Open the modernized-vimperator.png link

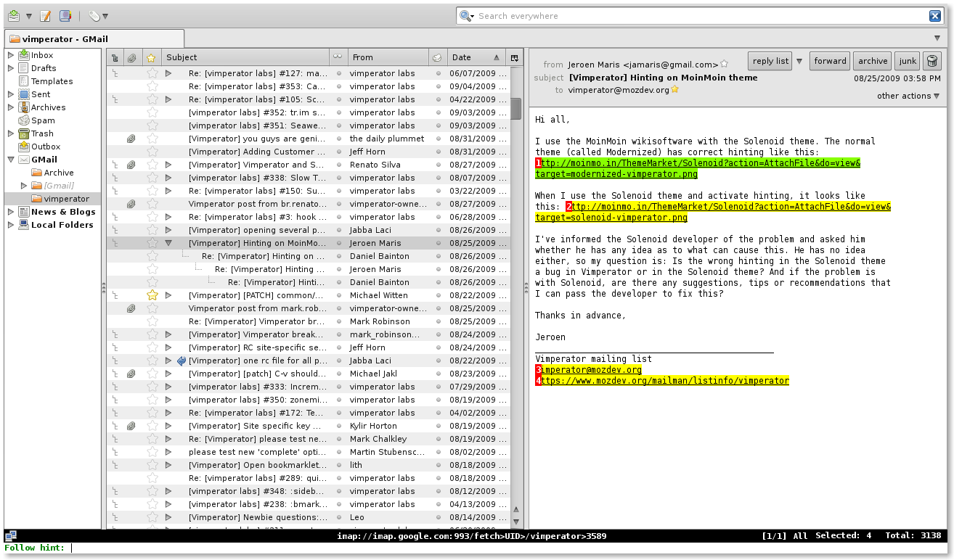point(698,169)
